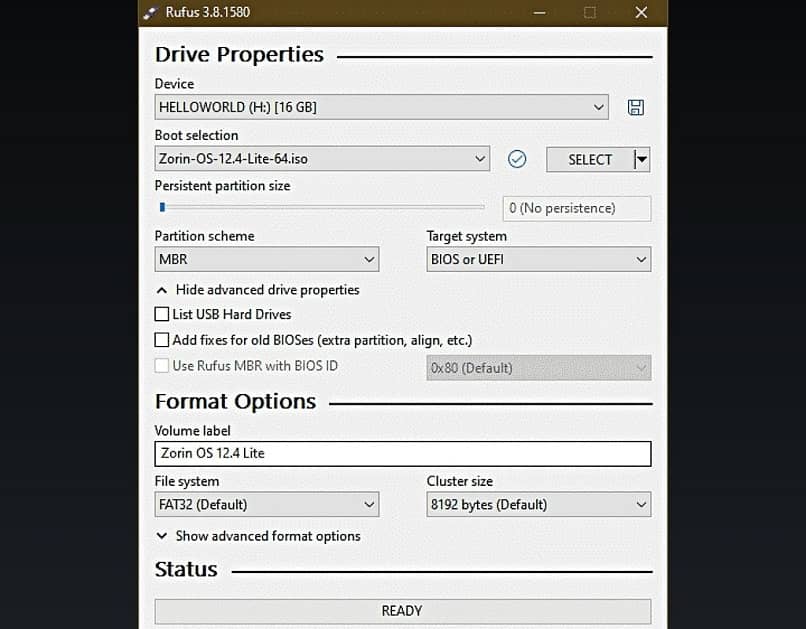Toggle Use Rufus MBR with BIOS ID
This screenshot has width=806, height=629.
click(x=162, y=365)
